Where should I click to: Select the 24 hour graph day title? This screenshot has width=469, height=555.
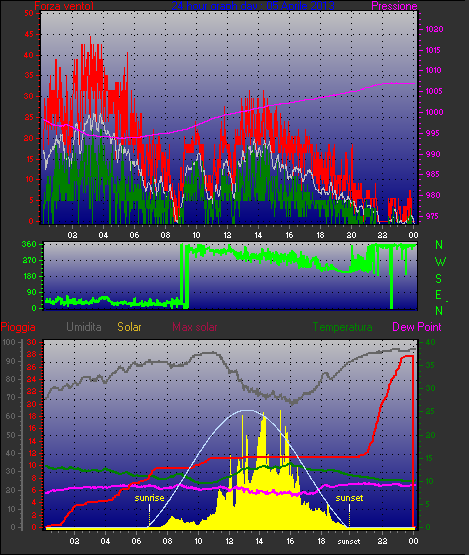(253, 6)
